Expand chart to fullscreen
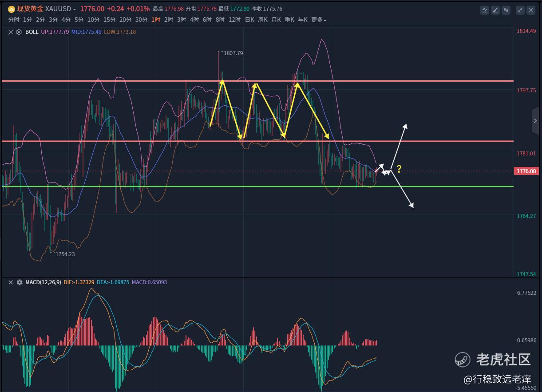This screenshot has width=542, height=392. point(520,10)
